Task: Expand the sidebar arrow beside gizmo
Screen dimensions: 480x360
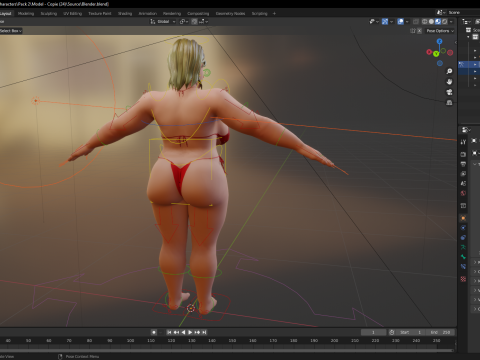Action: (455, 42)
